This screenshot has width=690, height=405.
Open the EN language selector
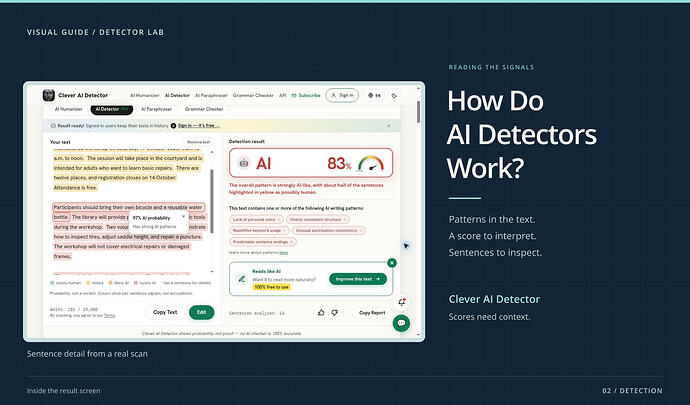click(374, 96)
